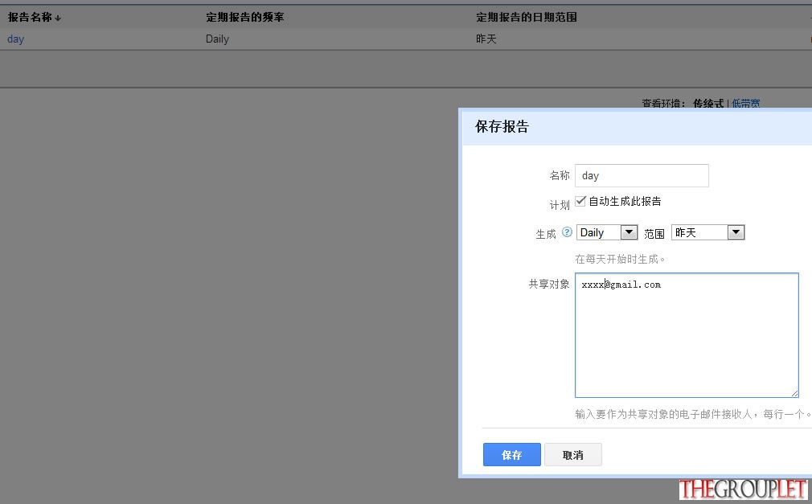Toggle the 自动生成此报告 checkbox

[580, 201]
